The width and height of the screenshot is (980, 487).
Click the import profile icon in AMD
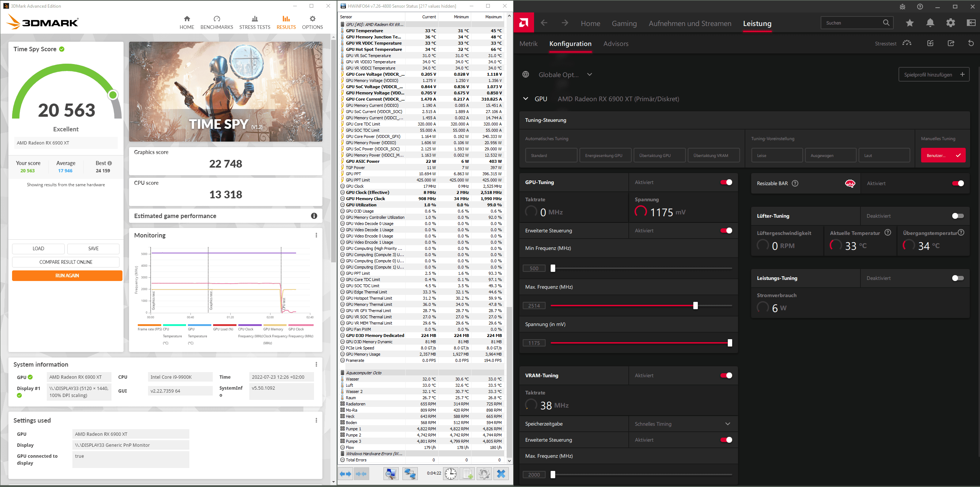[x=930, y=43]
